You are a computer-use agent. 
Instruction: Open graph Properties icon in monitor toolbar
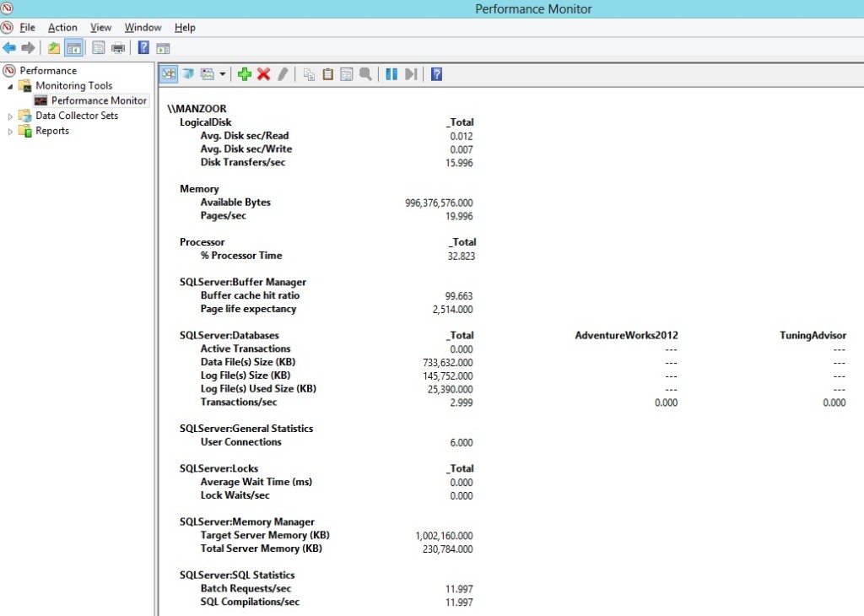point(347,73)
